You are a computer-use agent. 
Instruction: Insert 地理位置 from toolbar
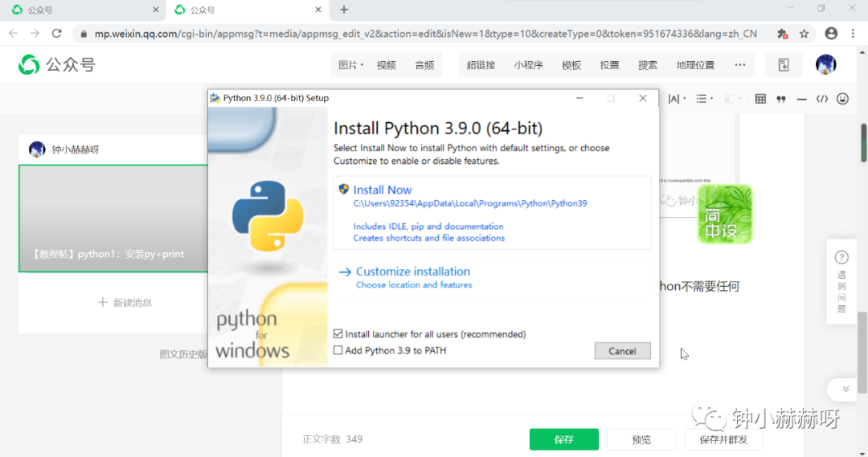(695, 65)
